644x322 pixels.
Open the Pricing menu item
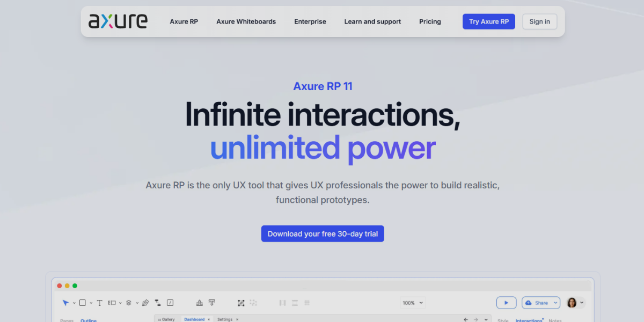coord(430,21)
